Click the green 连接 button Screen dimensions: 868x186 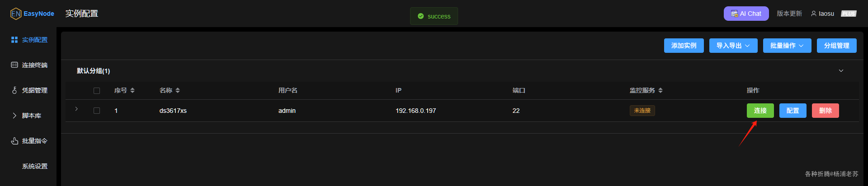760,111
